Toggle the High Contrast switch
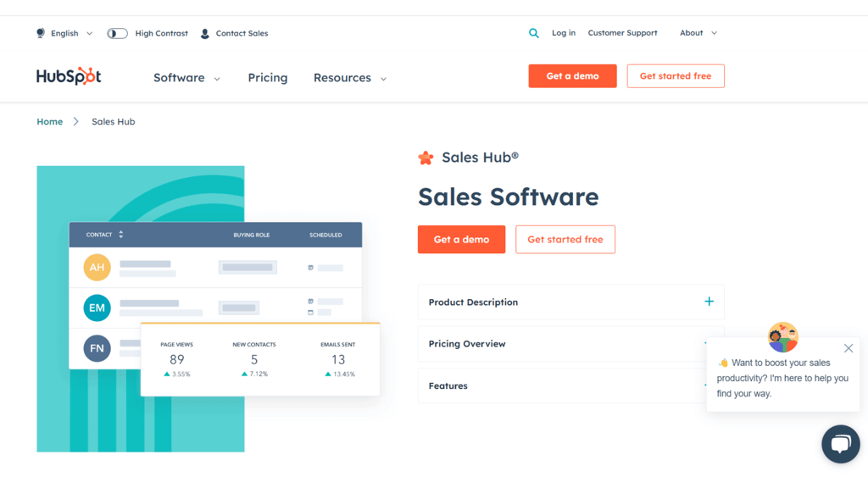 (x=117, y=33)
